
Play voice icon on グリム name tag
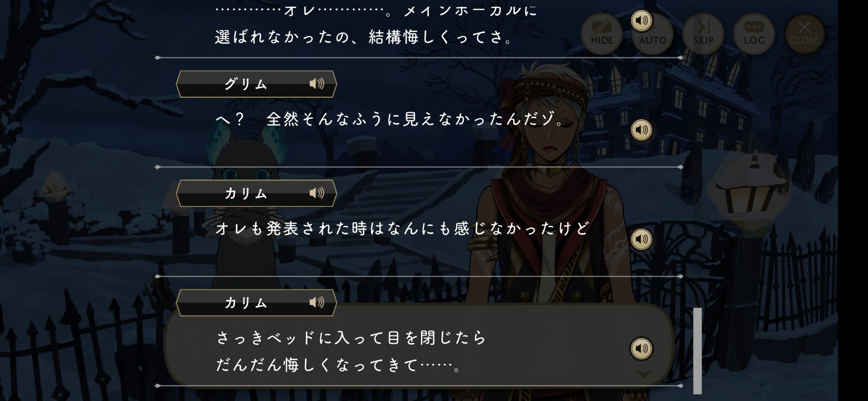[317, 83]
